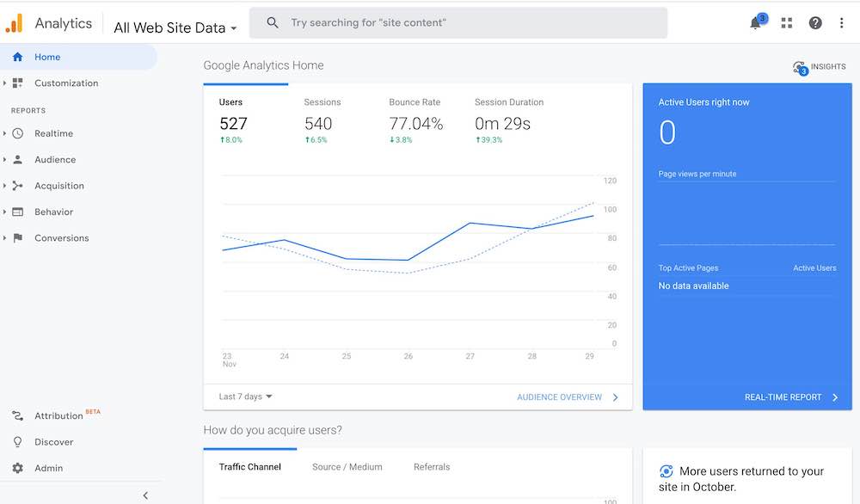Click the Customization dashboard icon
The height and width of the screenshot is (504, 860).
17,83
